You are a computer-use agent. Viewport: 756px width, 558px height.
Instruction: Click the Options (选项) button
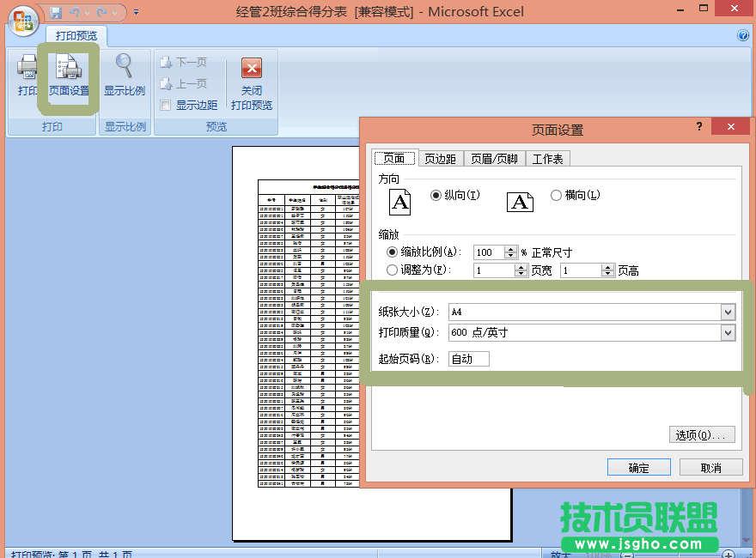click(702, 435)
